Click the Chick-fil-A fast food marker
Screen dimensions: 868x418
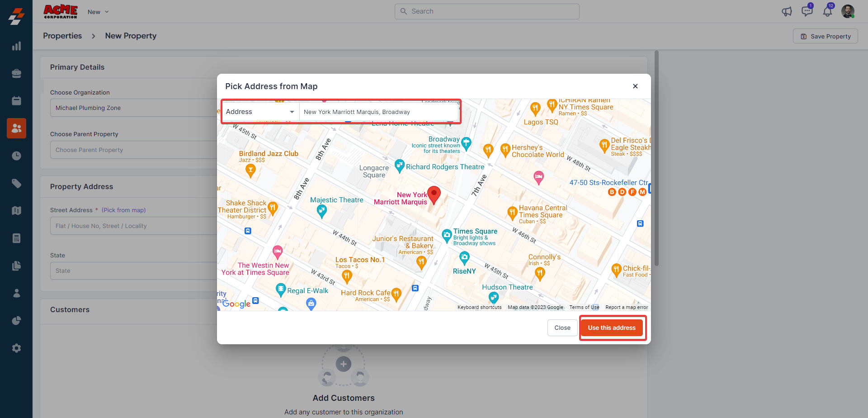tap(616, 270)
